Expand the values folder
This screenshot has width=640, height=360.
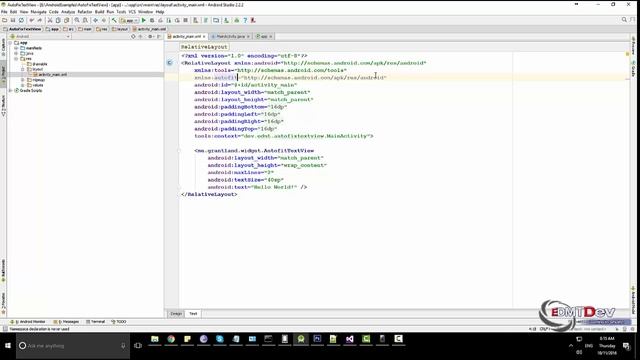(23, 85)
